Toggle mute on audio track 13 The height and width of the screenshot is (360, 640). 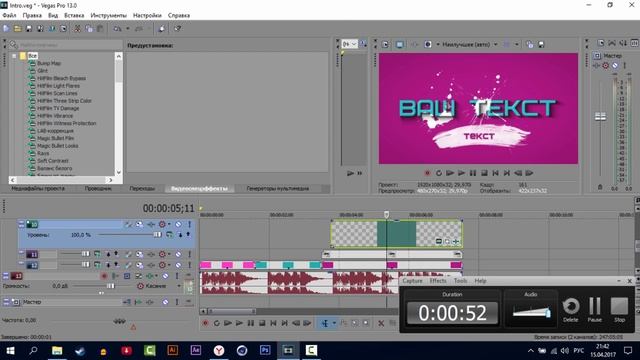(165, 276)
